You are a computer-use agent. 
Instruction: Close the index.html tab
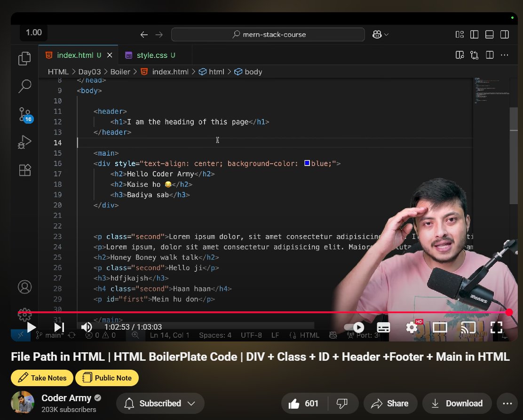click(x=110, y=55)
